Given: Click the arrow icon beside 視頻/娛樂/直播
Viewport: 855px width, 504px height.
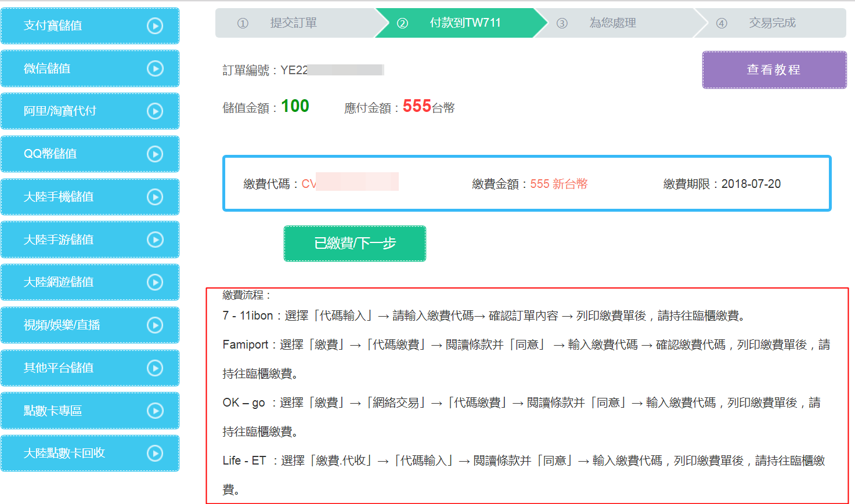Looking at the screenshot, I should coord(155,325).
